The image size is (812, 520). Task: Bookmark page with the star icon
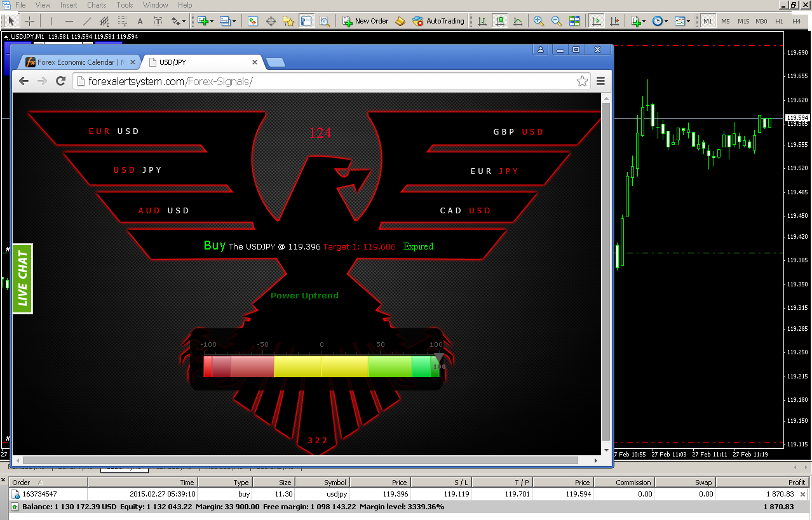coord(581,81)
